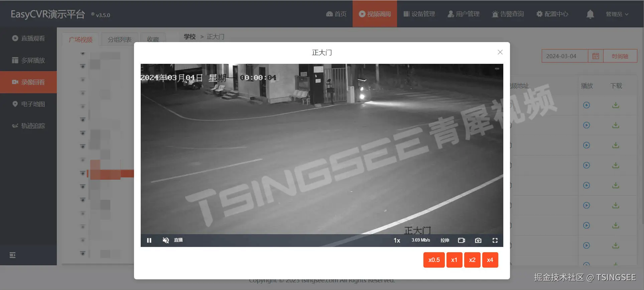Toggle the 拉伸 stretch mode
The height and width of the screenshot is (290, 644).
[445, 240]
